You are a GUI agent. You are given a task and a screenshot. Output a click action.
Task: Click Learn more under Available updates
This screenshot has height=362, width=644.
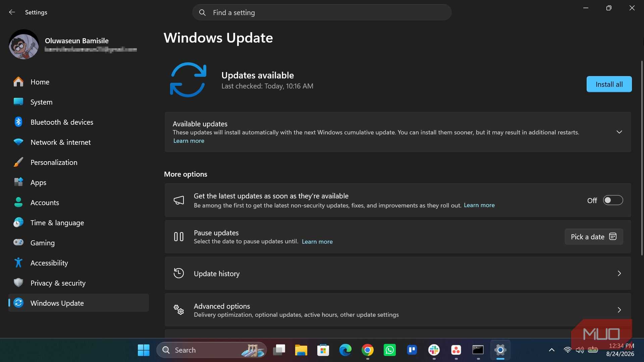(189, 141)
